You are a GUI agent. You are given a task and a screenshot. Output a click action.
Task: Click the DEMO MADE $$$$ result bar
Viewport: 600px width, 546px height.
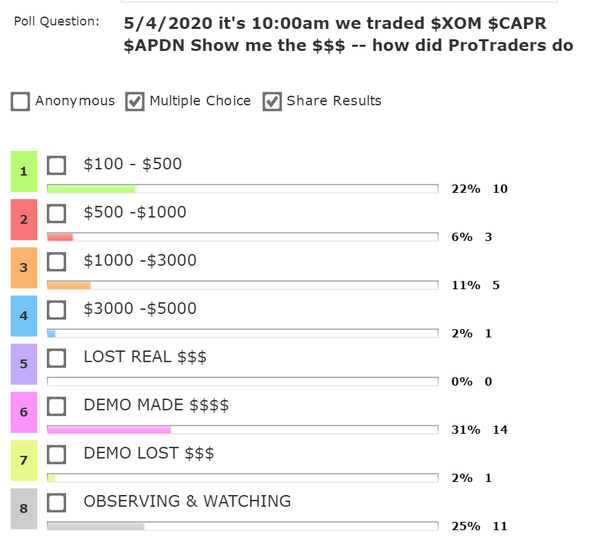coord(242,429)
